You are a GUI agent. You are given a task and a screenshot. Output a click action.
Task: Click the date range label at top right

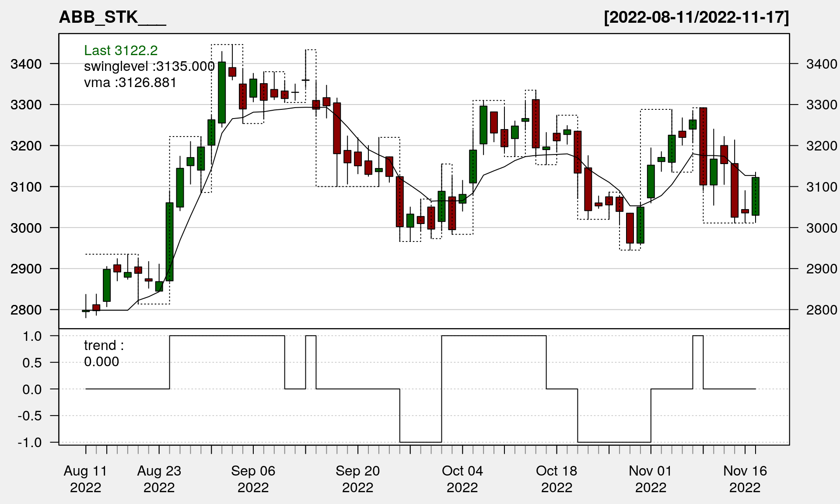[696, 17]
